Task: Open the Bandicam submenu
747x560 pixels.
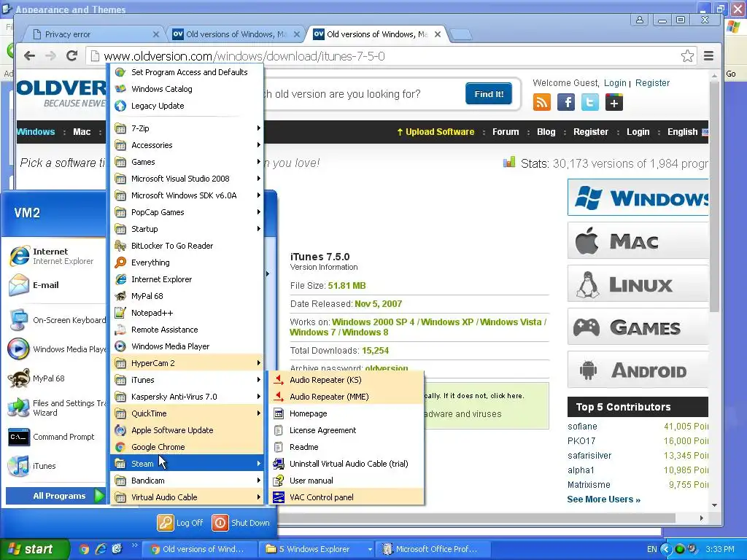Action: 187,481
